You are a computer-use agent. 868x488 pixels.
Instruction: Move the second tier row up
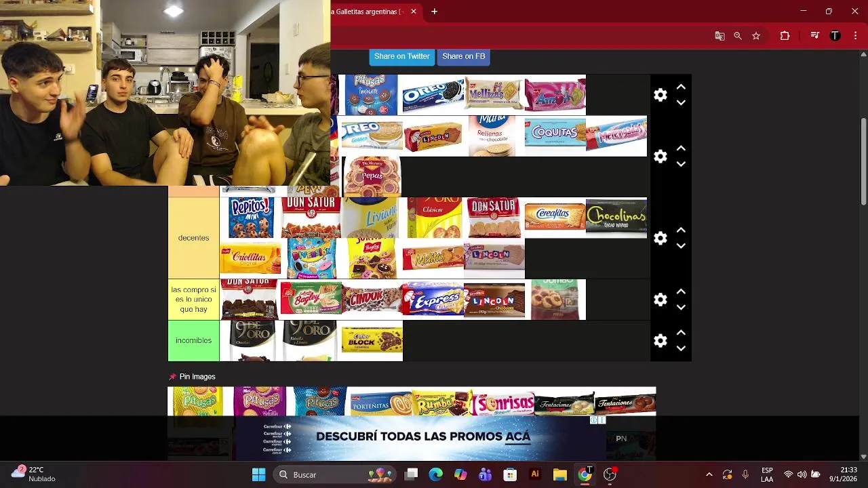(x=681, y=148)
